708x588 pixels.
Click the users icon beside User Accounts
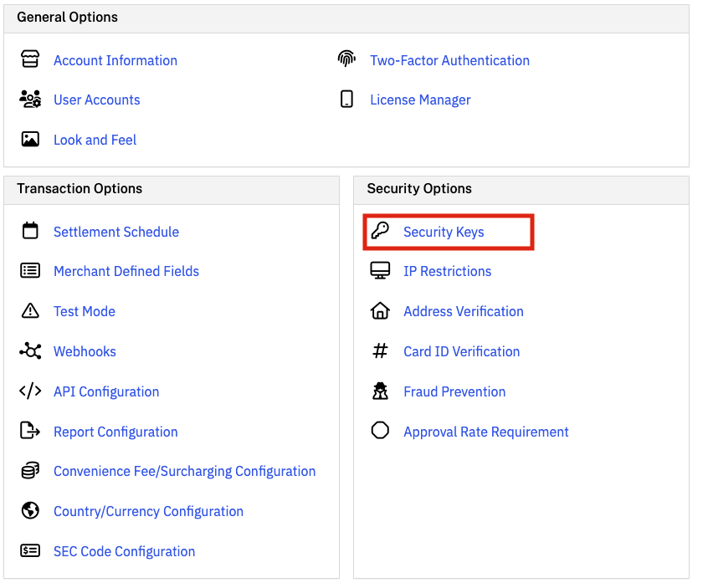[30, 100]
